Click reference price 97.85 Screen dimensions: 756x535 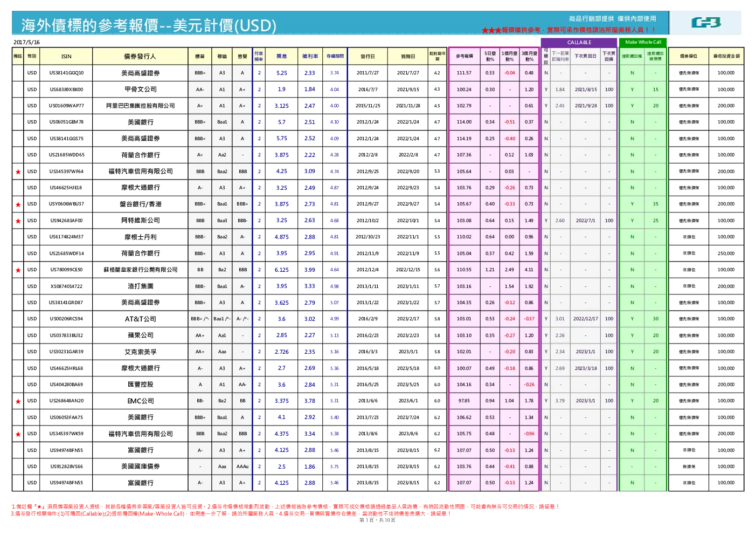point(464,401)
